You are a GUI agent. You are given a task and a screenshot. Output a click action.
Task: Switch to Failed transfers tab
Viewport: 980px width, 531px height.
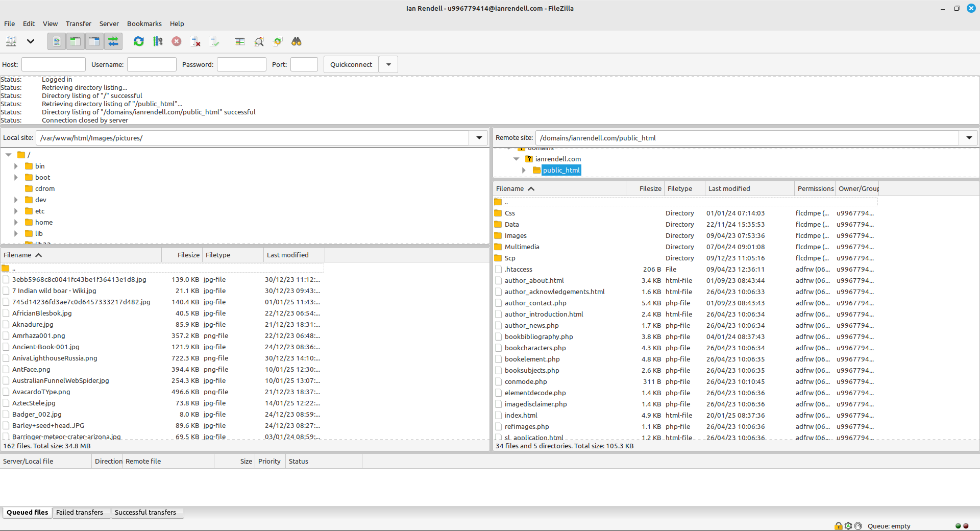(80, 513)
